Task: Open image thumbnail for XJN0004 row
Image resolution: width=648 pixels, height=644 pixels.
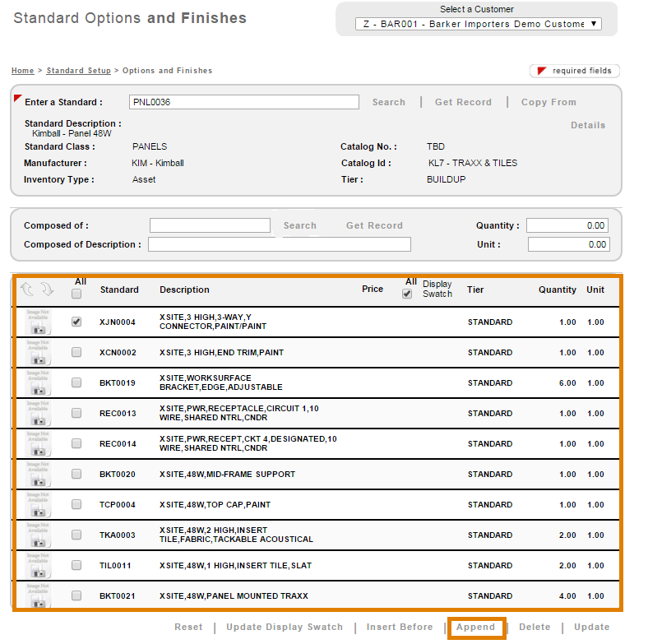Action: (x=38, y=322)
